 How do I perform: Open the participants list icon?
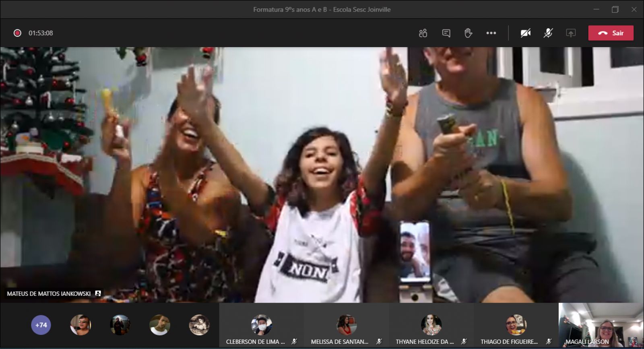tap(423, 33)
